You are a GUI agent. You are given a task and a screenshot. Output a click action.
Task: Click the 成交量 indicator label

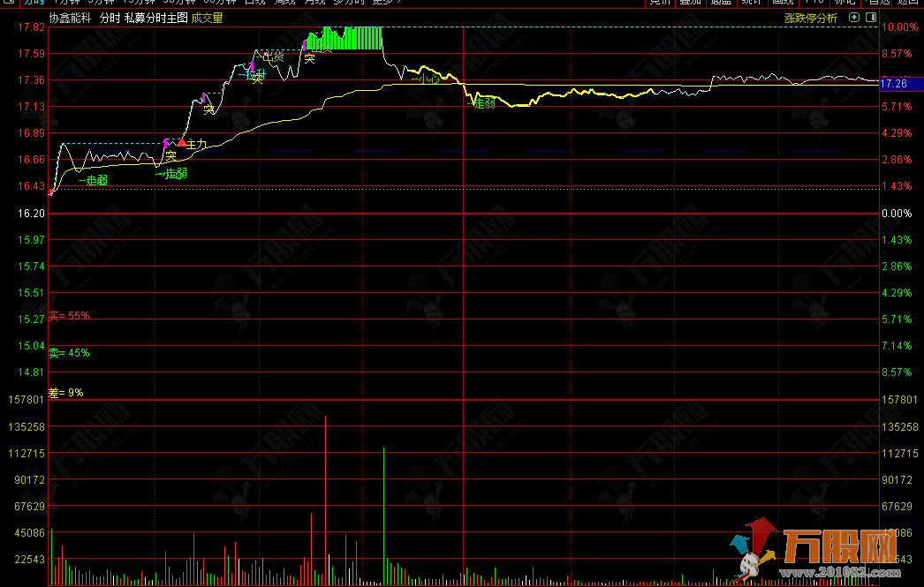click(207, 17)
